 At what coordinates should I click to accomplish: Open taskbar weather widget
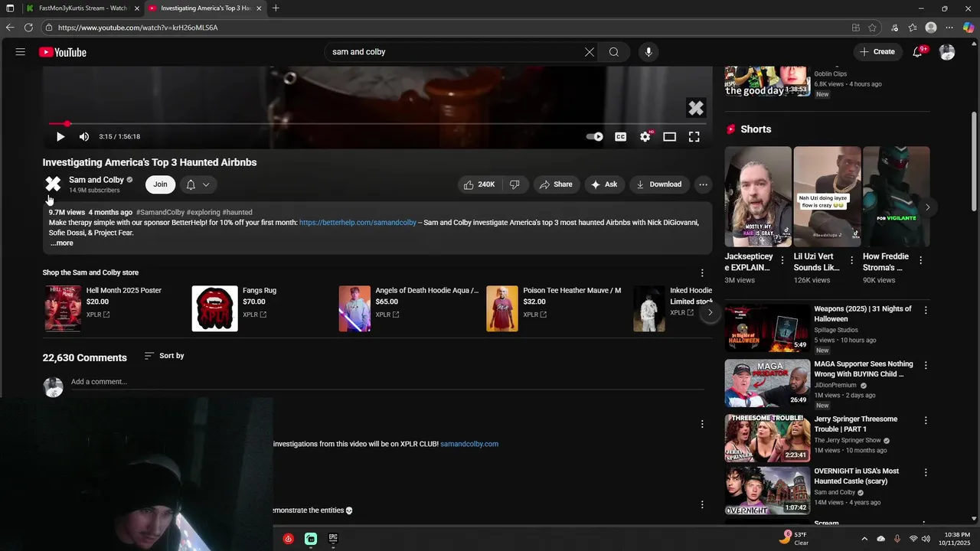[795, 539]
